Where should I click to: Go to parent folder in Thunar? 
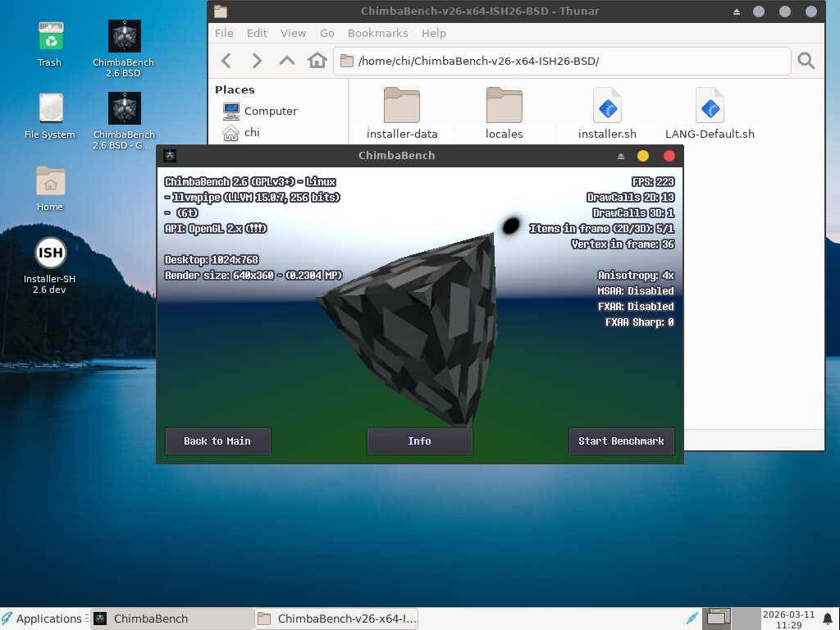[x=287, y=61]
